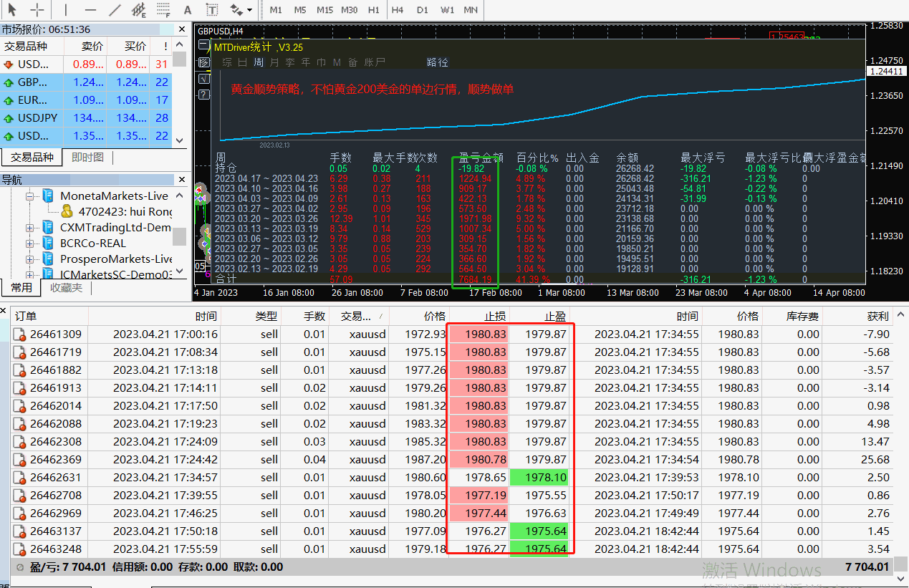Viewport: 909px width, 588px height.
Task: Select the arrow cursor tool
Action: pos(11,10)
